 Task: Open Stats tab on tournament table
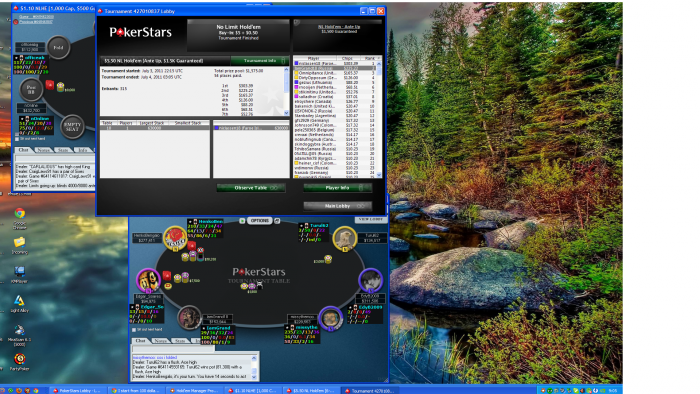point(180,341)
